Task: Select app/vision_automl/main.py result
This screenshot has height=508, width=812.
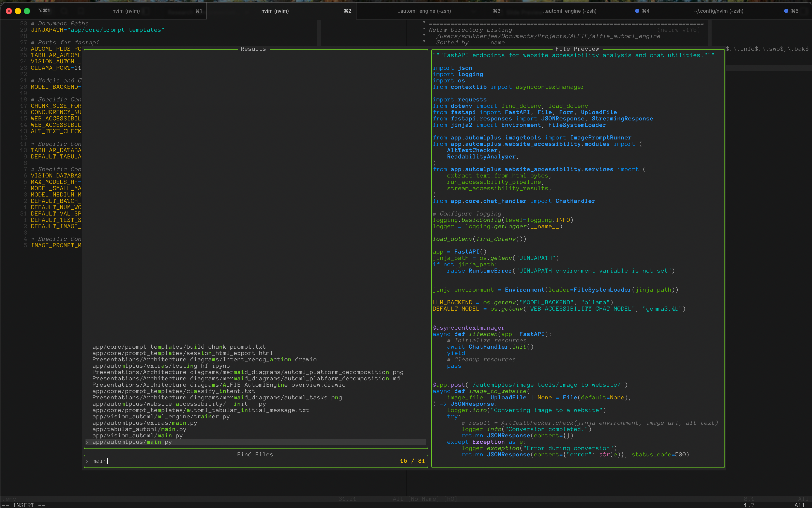Action: click(x=137, y=435)
